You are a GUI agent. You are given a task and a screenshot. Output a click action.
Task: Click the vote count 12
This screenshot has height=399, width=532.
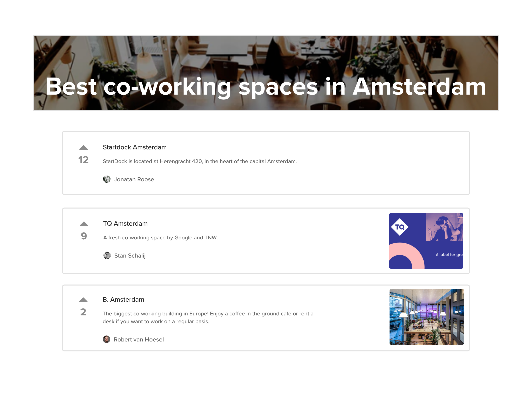[83, 160]
